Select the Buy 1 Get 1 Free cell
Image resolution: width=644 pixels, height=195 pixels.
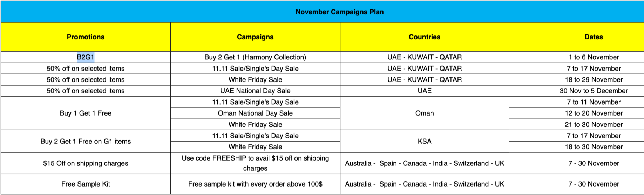(86, 113)
